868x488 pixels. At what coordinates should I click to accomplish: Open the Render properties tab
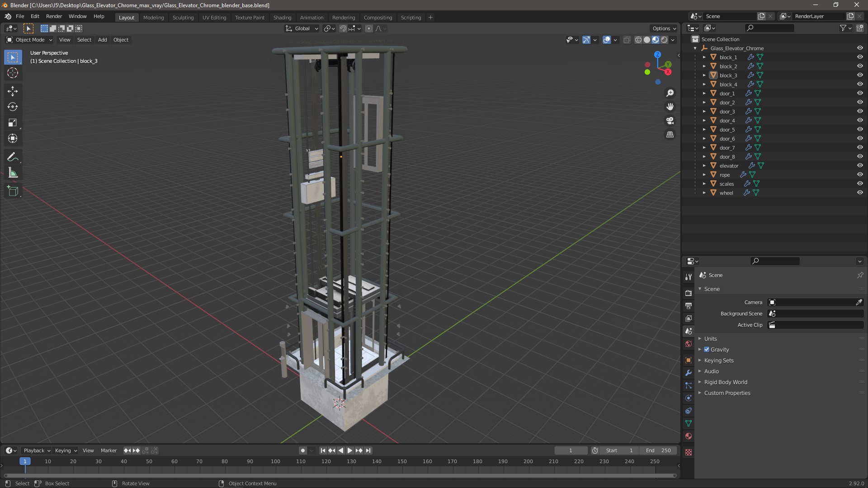click(688, 293)
